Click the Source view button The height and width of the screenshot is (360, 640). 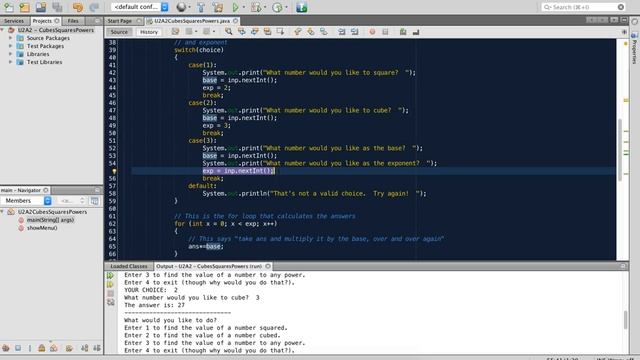coord(119,31)
